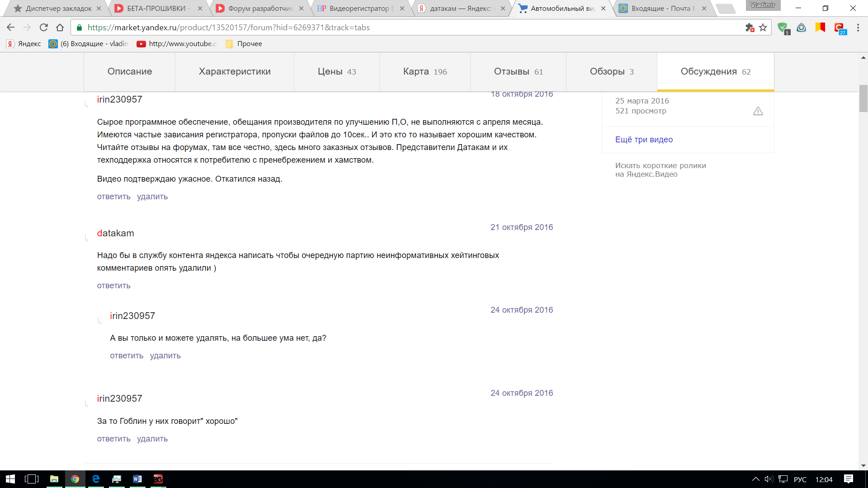Open the Action Center notifications icon
The height and width of the screenshot is (488, 868).
tap(849, 479)
